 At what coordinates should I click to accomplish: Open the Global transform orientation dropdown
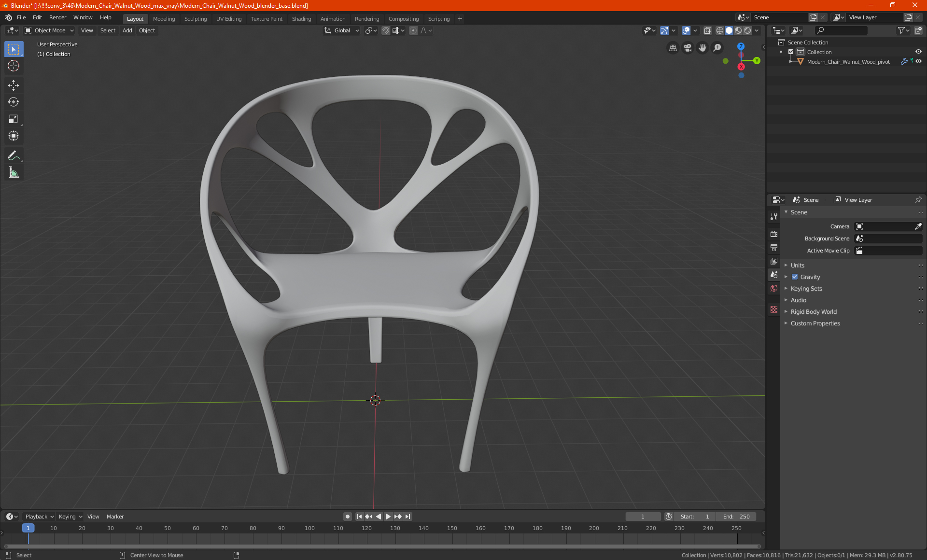pyautogui.click(x=341, y=30)
